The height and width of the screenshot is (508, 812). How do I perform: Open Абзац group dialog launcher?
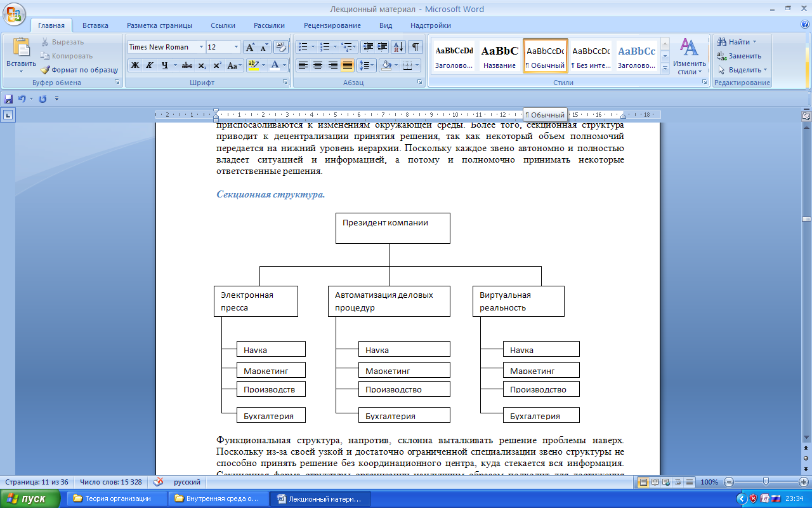[420, 83]
